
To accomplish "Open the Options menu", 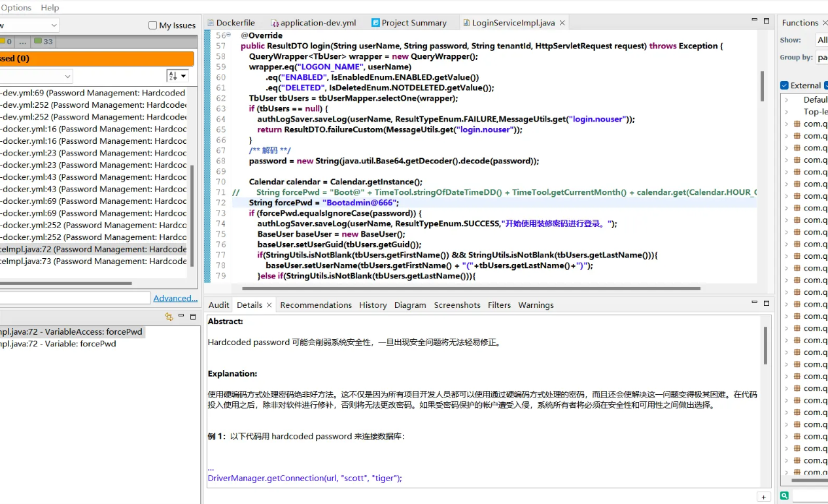I will (16, 7).
